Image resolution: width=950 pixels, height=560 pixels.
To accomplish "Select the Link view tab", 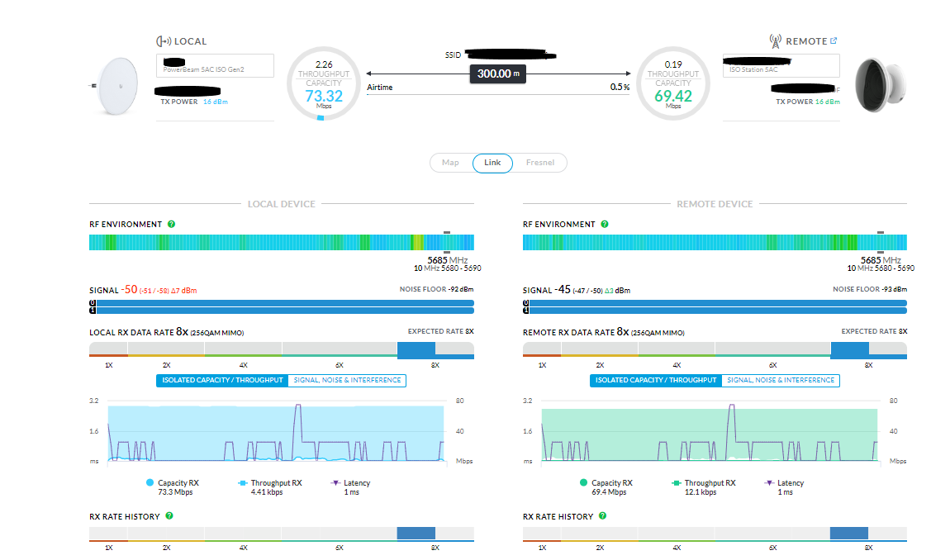I will 492,163.
